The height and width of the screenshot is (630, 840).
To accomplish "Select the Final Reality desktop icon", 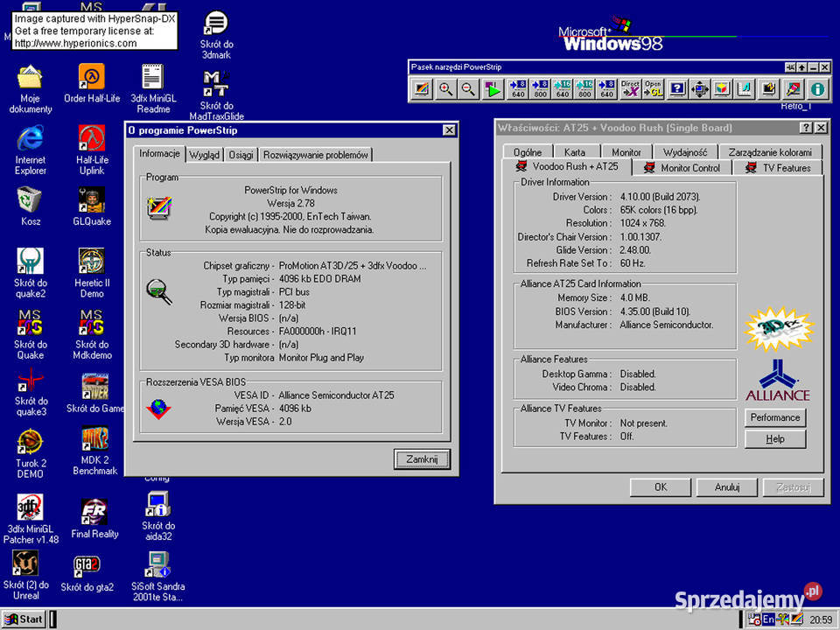I will click(x=94, y=519).
